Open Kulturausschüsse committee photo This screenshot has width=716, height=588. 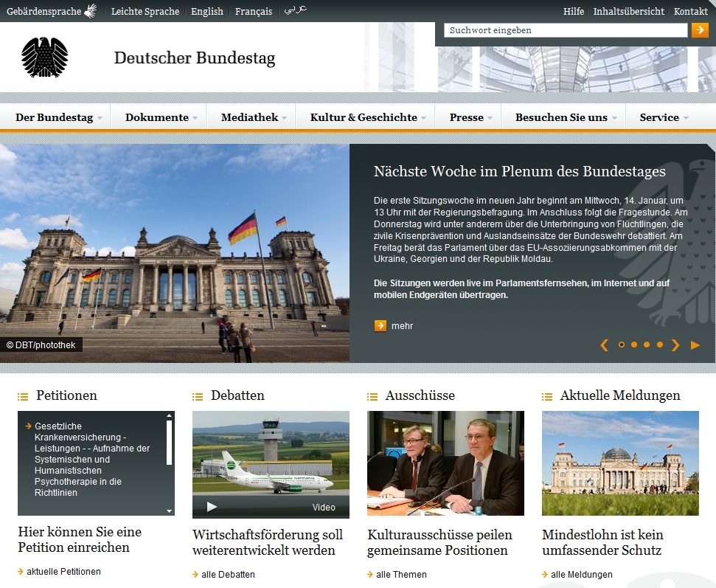(x=445, y=463)
